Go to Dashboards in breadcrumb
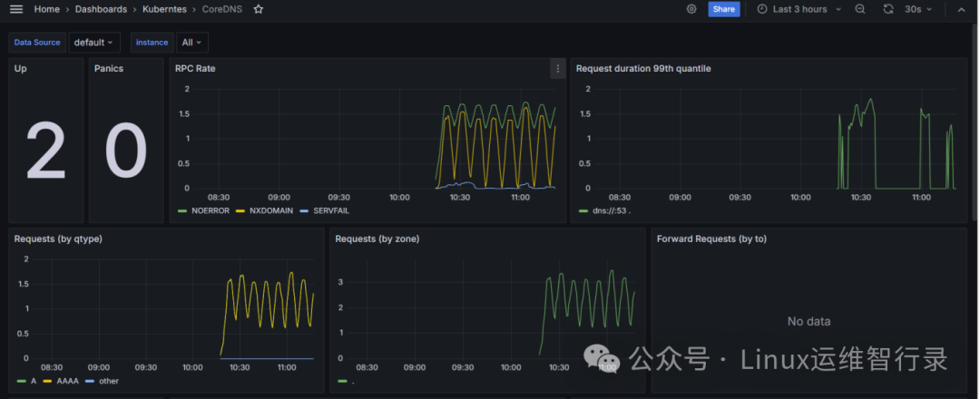Viewport: 980px width, 399px height. (x=102, y=9)
